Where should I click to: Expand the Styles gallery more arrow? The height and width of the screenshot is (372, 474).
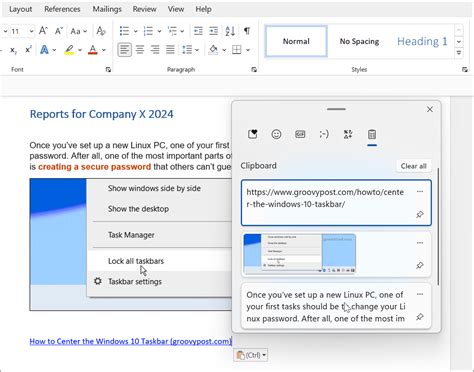[x=459, y=53]
